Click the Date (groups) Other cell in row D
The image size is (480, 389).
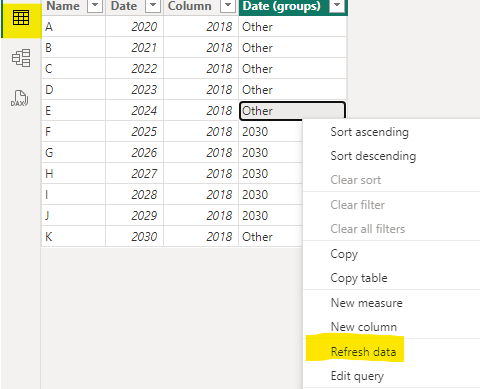(293, 90)
